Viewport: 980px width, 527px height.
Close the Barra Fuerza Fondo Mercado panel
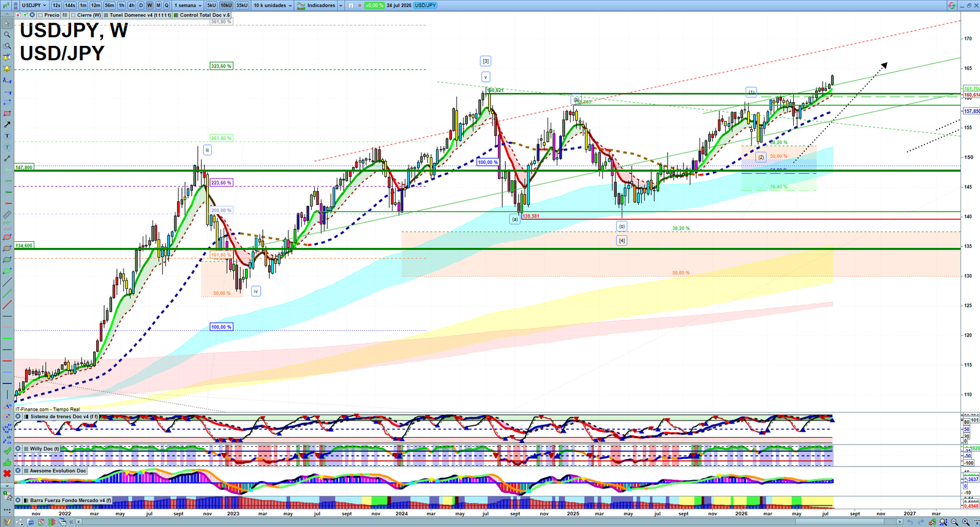tap(18, 501)
